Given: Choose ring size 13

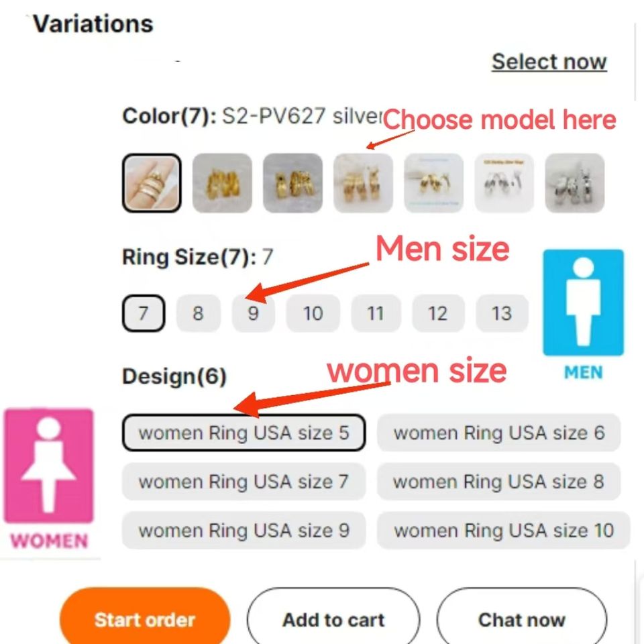Looking at the screenshot, I should click(x=502, y=313).
